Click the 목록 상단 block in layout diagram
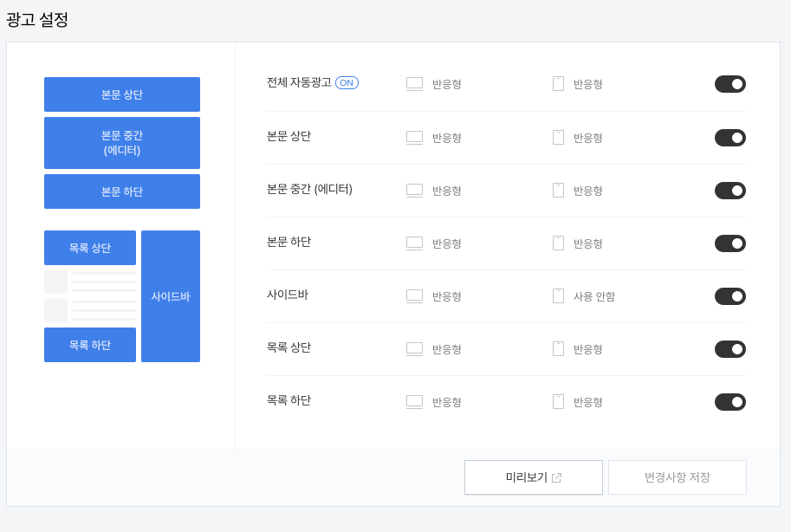This screenshot has height=532, width=791. 90,248
